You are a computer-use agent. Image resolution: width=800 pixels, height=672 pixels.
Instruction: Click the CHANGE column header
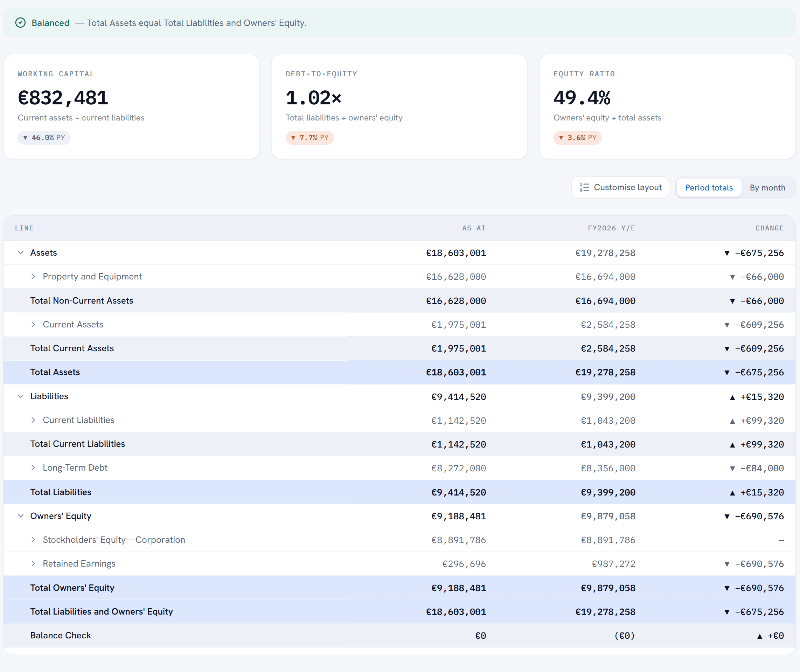(x=770, y=228)
